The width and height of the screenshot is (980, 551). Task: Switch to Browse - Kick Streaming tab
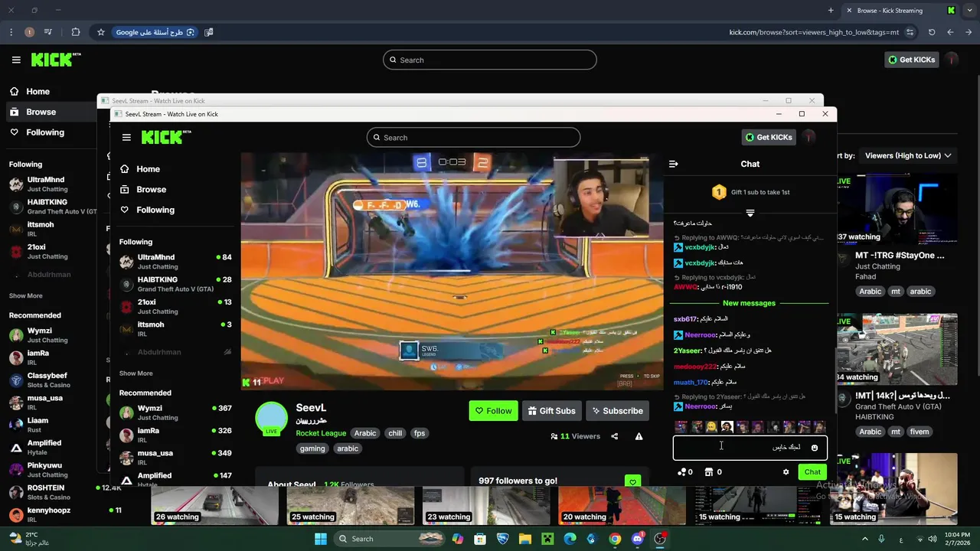point(900,11)
